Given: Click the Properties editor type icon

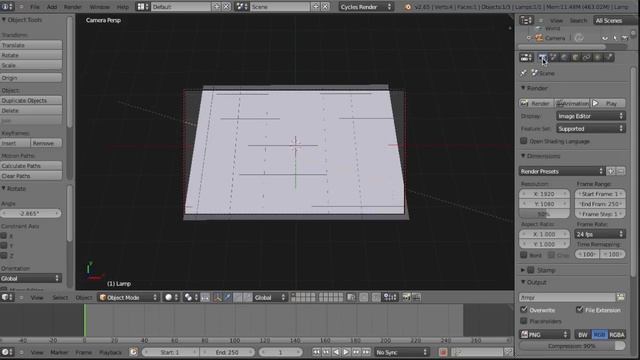Looking at the screenshot, I should (526, 58).
